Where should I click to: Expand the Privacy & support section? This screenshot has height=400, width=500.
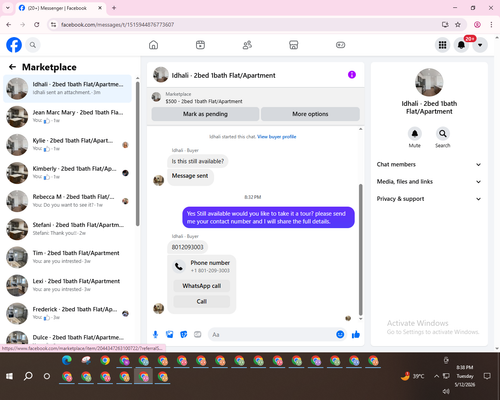429,199
